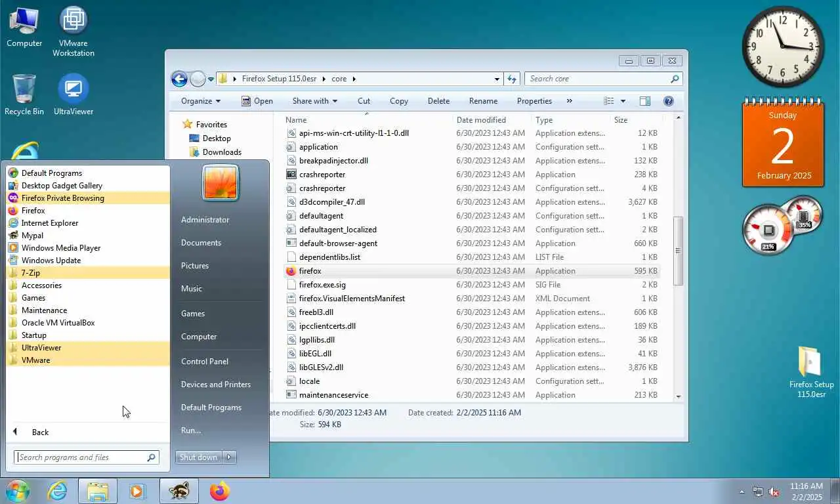The width and height of the screenshot is (840, 504).
Task: Open VMware Workstation desktop icon
Action: tap(73, 31)
